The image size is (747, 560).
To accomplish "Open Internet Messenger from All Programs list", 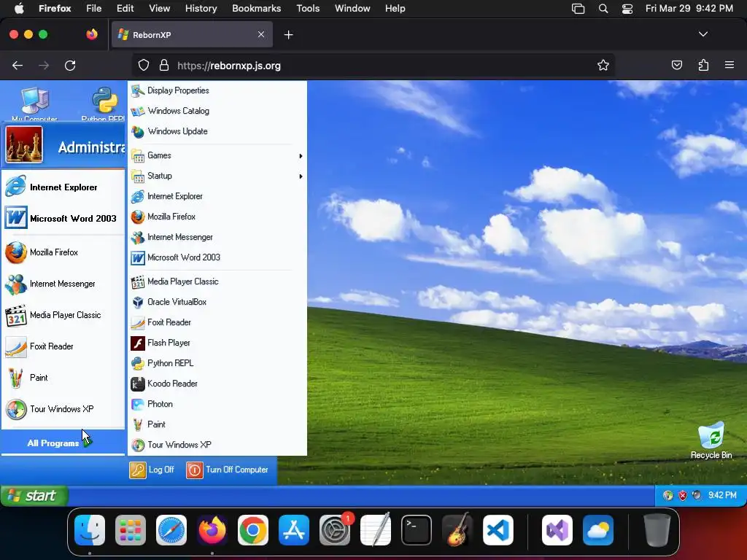I will coord(217,237).
